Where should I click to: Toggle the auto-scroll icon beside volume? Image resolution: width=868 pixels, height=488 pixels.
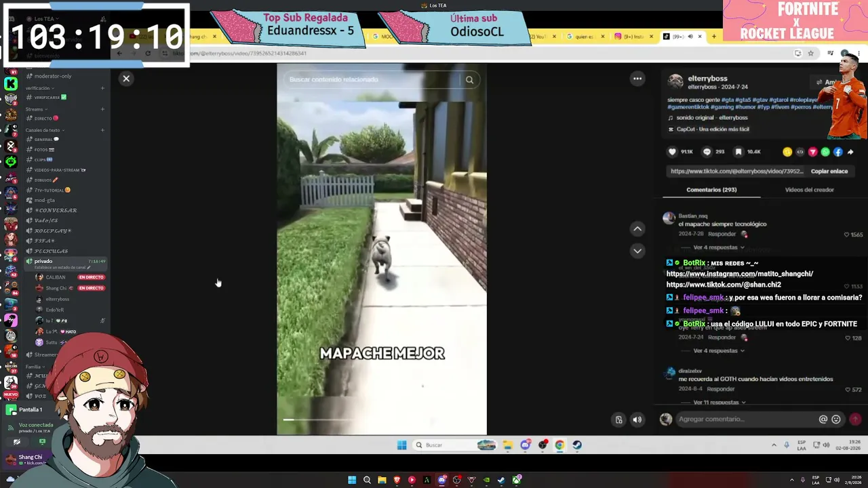pyautogui.click(x=618, y=420)
